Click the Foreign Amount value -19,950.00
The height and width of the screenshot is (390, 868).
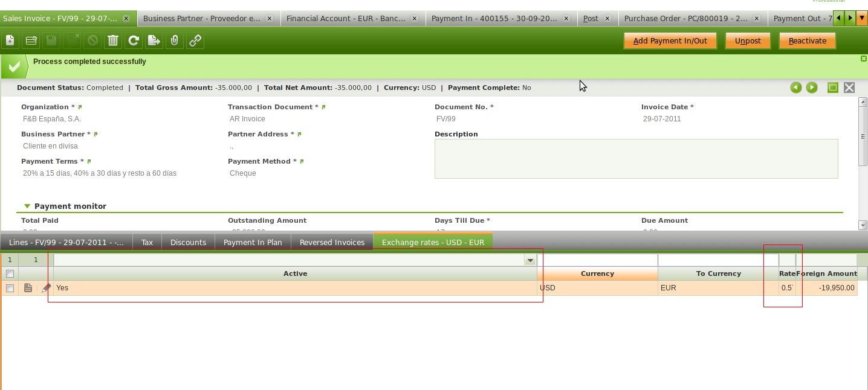(837, 288)
